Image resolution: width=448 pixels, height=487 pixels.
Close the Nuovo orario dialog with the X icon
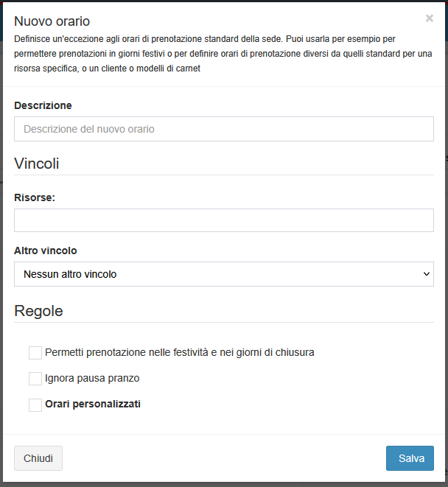[x=430, y=18]
